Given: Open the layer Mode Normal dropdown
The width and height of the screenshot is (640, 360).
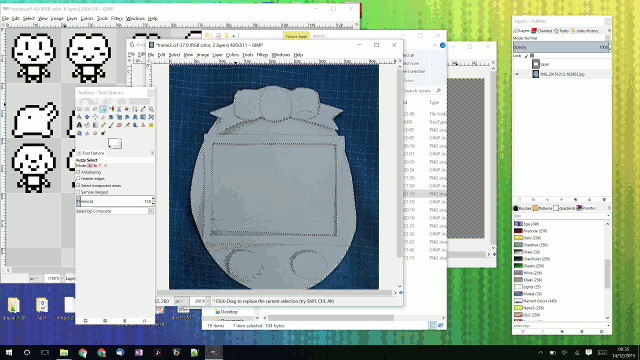Looking at the screenshot, I should (x=562, y=38).
